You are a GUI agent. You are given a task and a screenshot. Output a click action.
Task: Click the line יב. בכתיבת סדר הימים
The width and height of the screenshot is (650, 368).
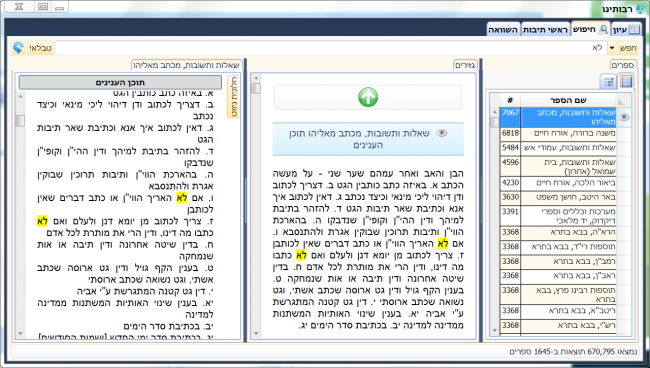tap(169, 326)
